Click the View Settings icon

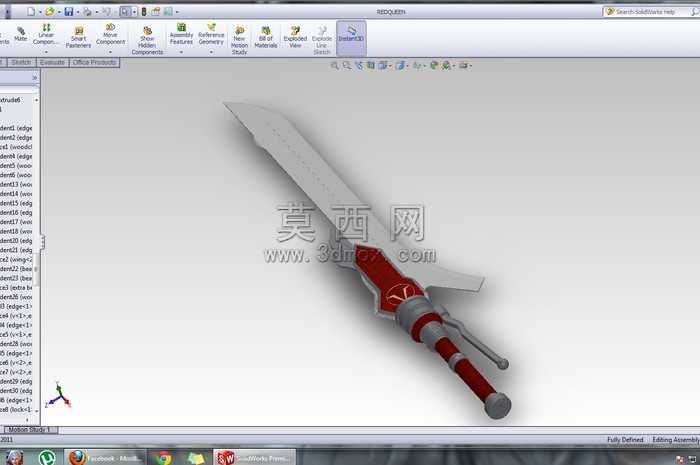pyautogui.click(x=463, y=66)
